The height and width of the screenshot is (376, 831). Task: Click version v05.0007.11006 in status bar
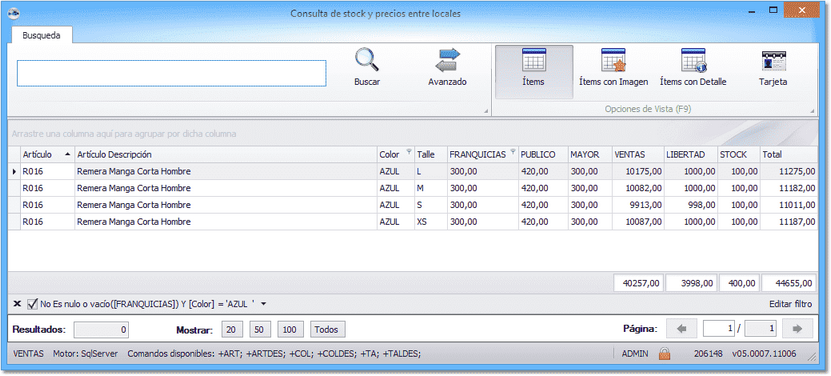[x=764, y=353]
